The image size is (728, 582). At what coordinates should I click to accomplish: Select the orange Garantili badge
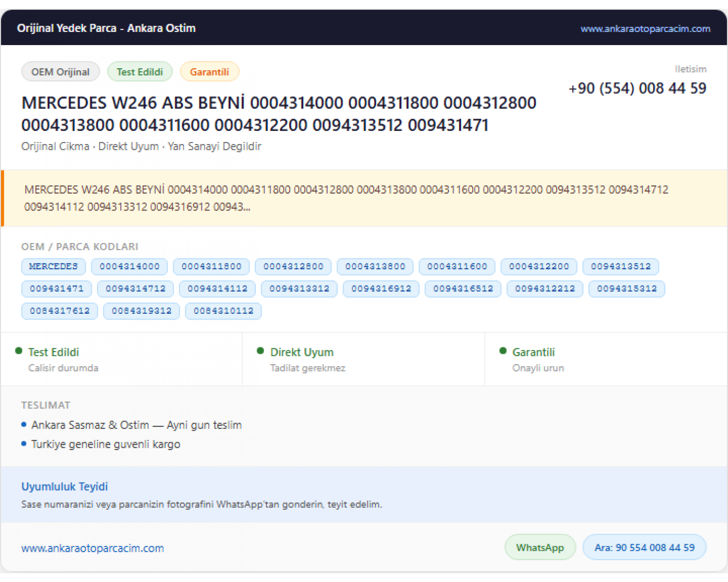[209, 72]
